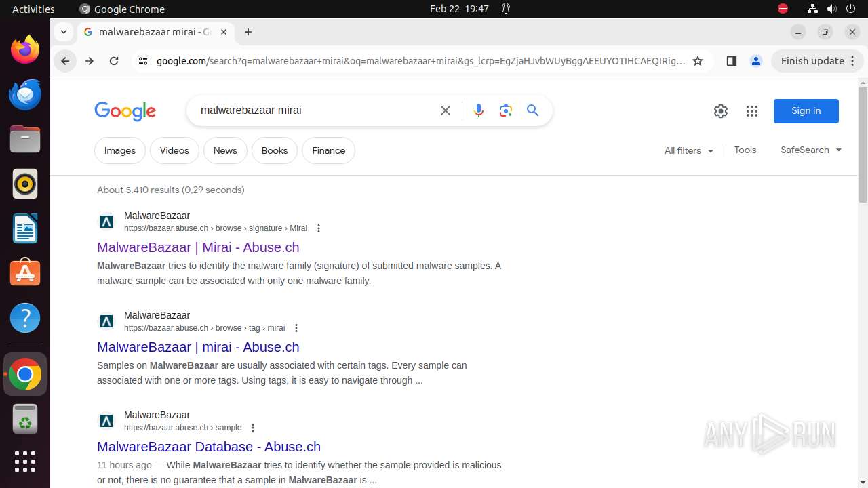Open network status icon in system tray
Screen dimensions: 868x488
point(812,9)
